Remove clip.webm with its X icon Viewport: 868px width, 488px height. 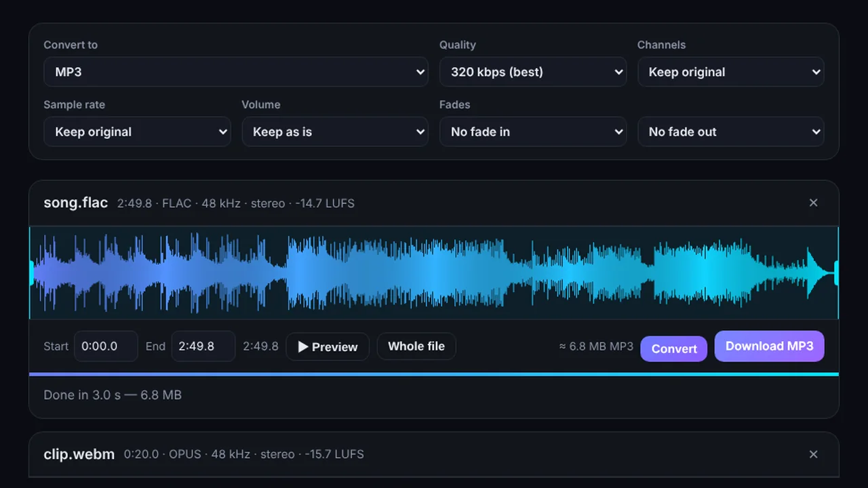coord(814,454)
